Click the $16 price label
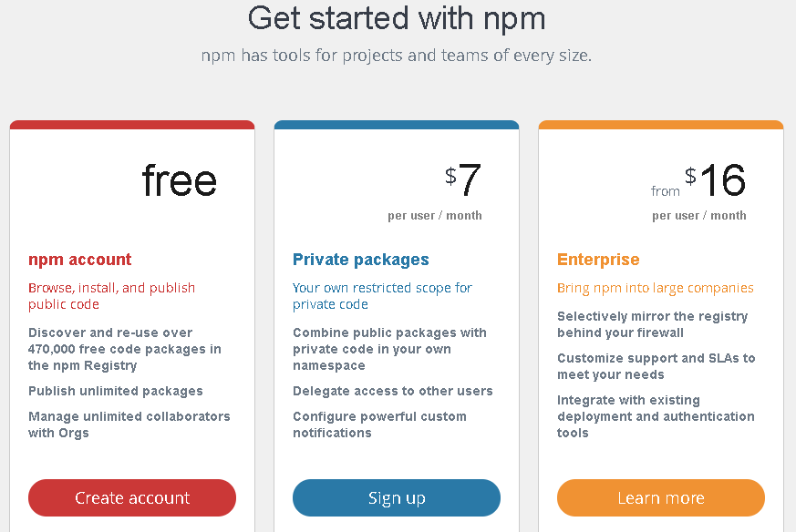 coord(715,180)
